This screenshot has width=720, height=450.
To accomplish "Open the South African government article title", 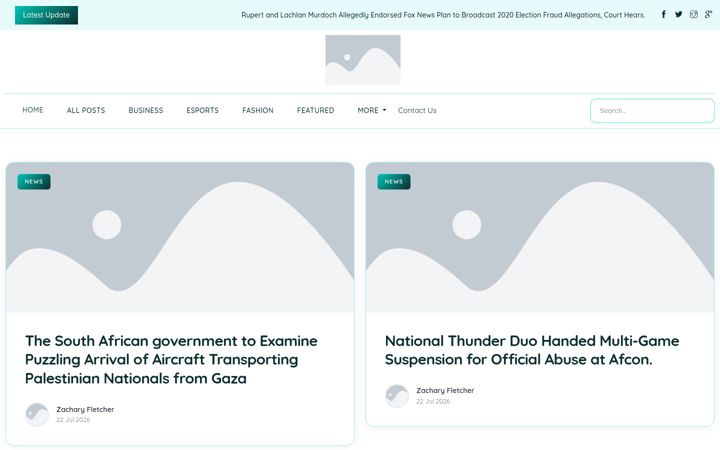I will click(171, 360).
